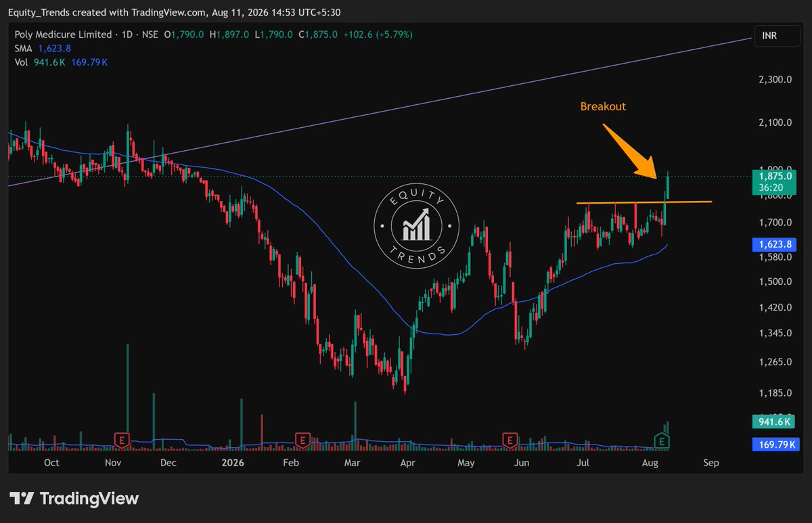The height and width of the screenshot is (523, 812).
Task: Click the earnings 'E' marker in February
Action: point(303,440)
